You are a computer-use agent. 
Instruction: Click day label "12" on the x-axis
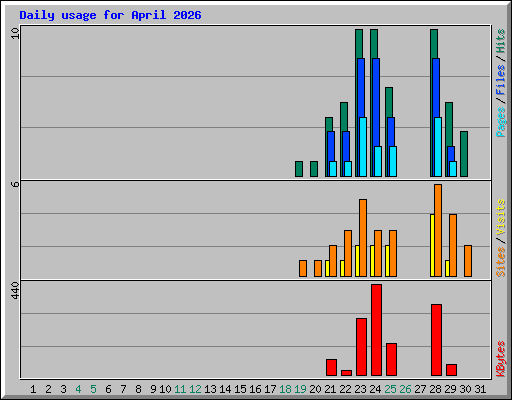pos(195,389)
